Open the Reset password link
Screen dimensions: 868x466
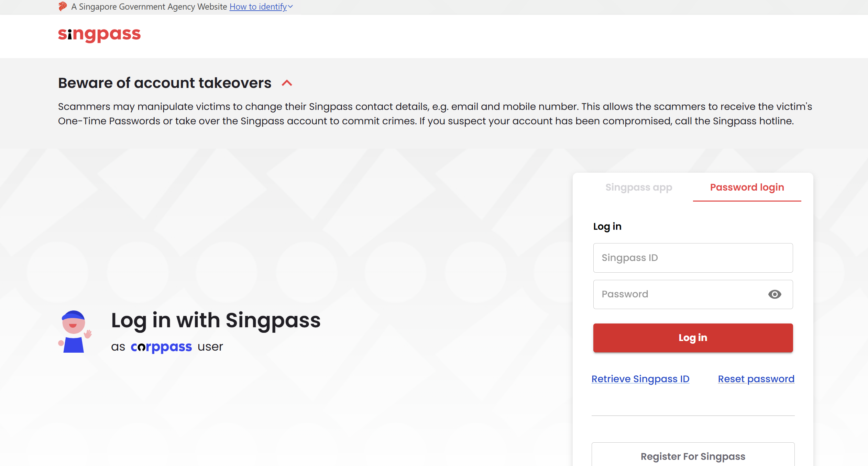(756, 379)
